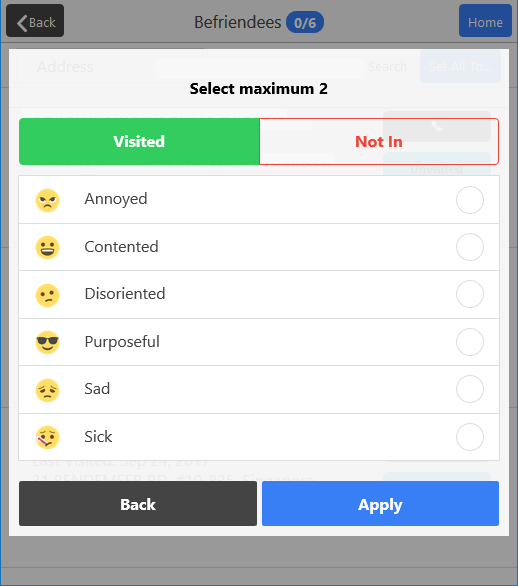Click the Purposeful mood text label

click(x=122, y=342)
